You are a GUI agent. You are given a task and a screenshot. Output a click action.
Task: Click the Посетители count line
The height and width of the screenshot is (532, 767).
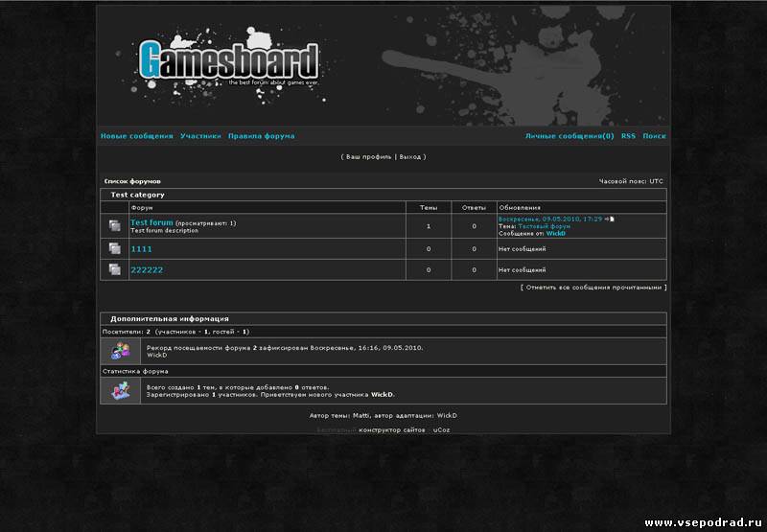(175, 332)
